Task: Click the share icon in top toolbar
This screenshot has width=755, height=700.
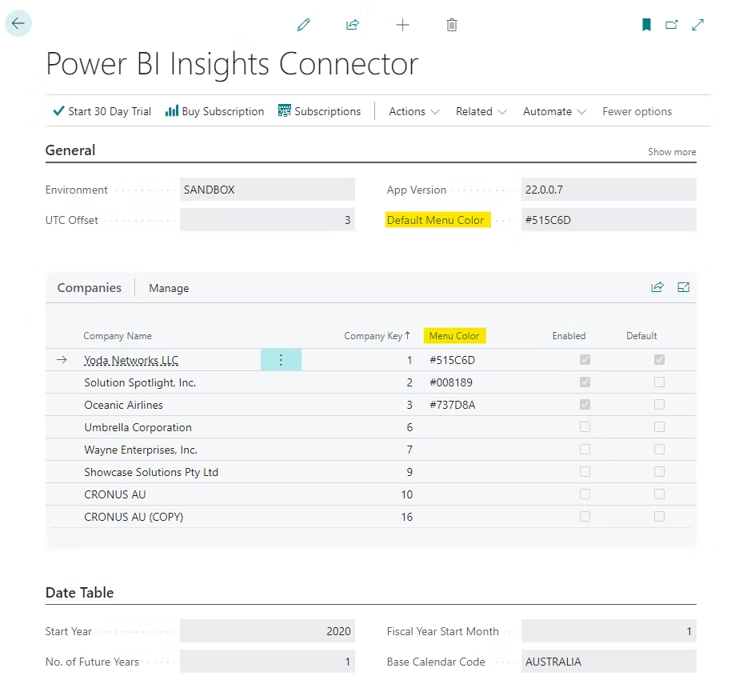Action: (352, 25)
